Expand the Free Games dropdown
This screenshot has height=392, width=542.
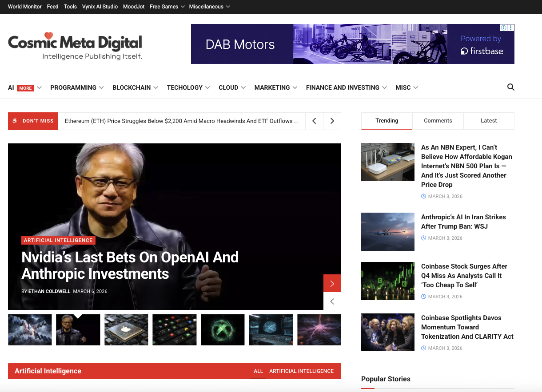[167, 7]
